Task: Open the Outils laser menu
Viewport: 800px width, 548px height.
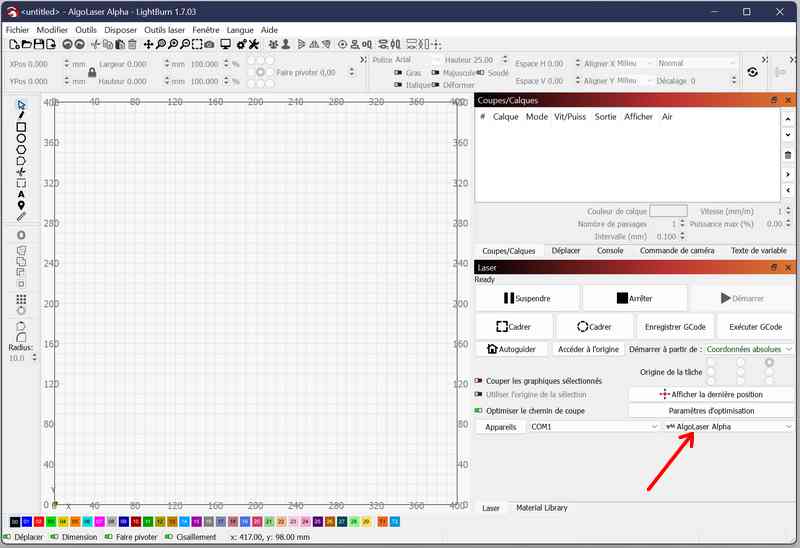Action: point(164,30)
